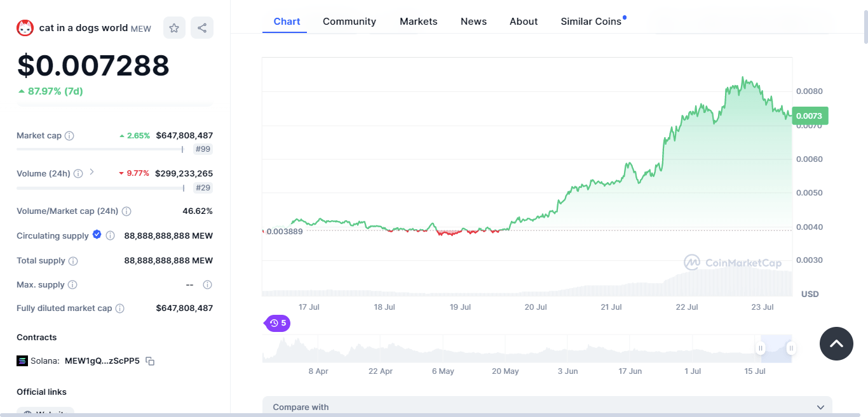Click the star watchlist icon
Screen dimensions: 868x417
(x=174, y=28)
